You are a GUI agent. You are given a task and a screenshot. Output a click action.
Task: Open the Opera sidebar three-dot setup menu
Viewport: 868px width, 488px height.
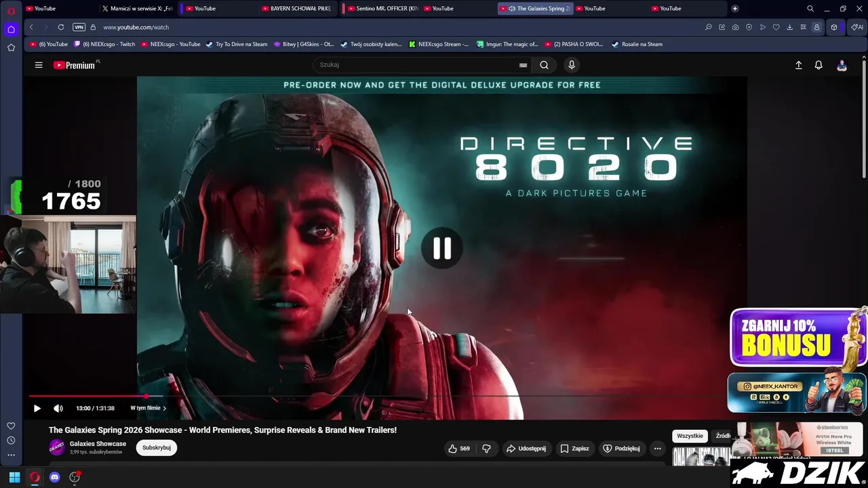coord(11,455)
